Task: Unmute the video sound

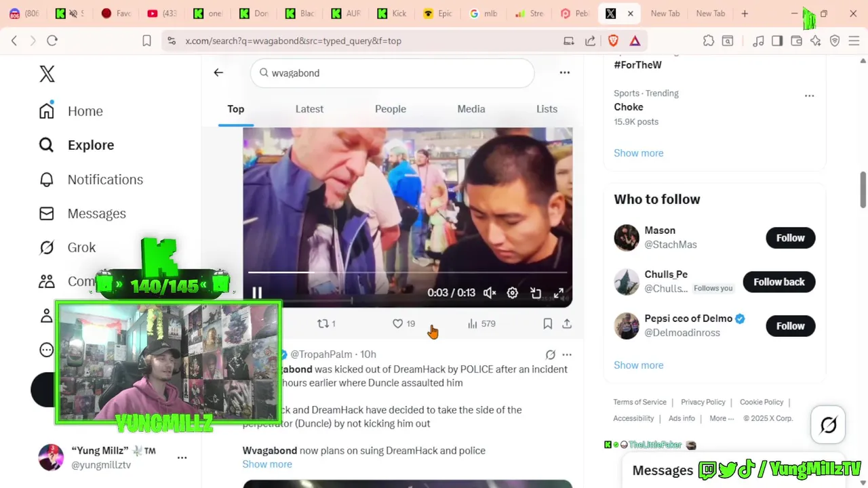Action: tap(490, 293)
